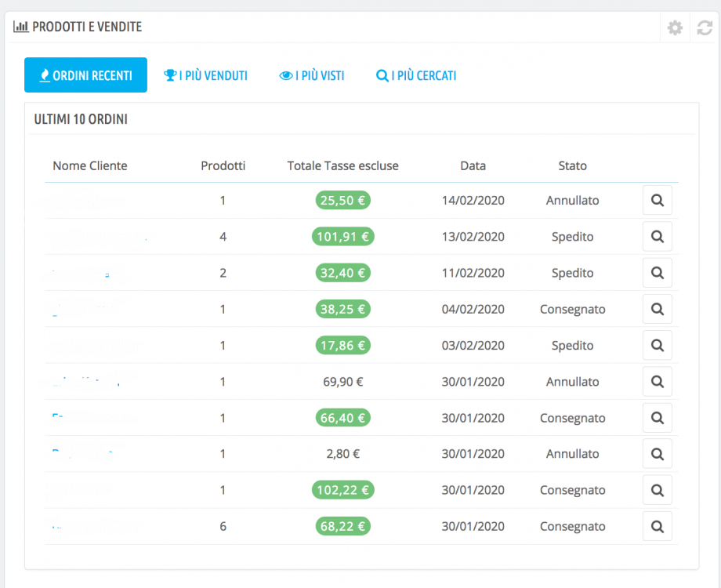Click the Prodotti column header
Image resolution: width=721 pixels, height=588 pixels.
point(223,165)
